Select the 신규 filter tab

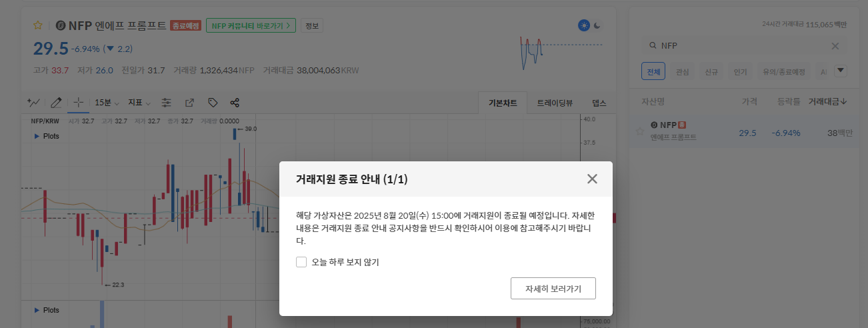(711, 71)
